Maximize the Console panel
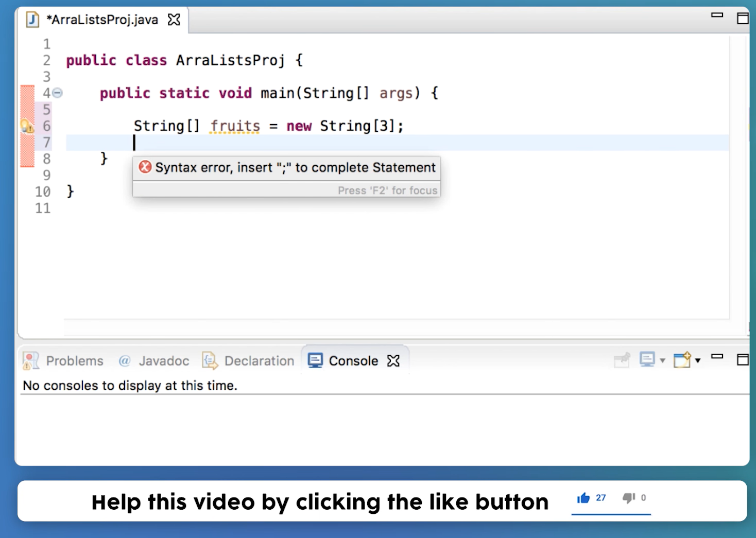The width and height of the screenshot is (756, 538). [x=743, y=360]
